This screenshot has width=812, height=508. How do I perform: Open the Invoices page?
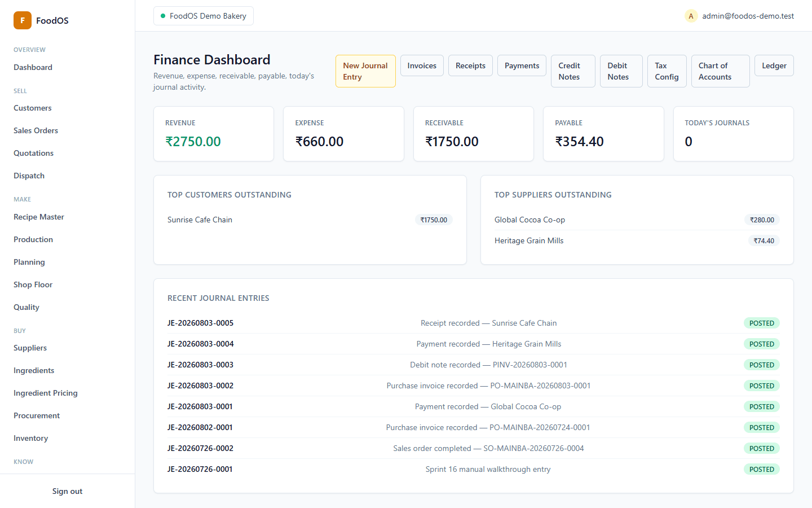coord(422,65)
